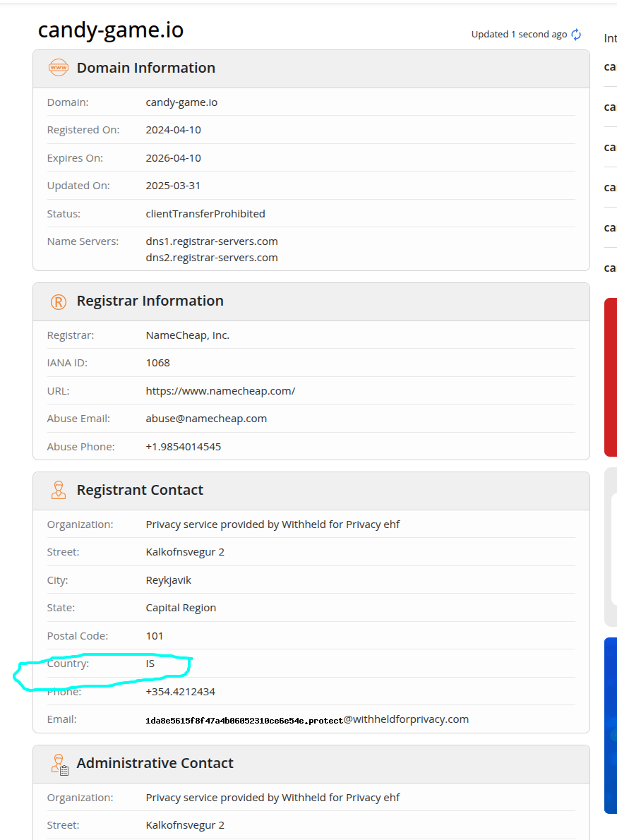The width and height of the screenshot is (617, 840).
Task: Click the Updated 1 second ago text
Action: pos(519,35)
